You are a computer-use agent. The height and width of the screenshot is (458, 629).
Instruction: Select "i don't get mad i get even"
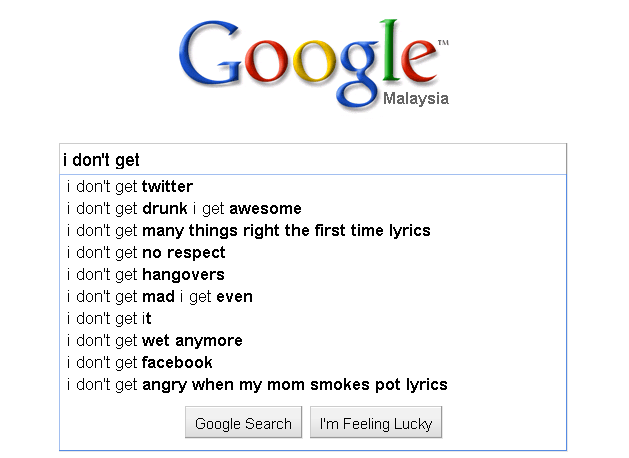click(x=313, y=297)
